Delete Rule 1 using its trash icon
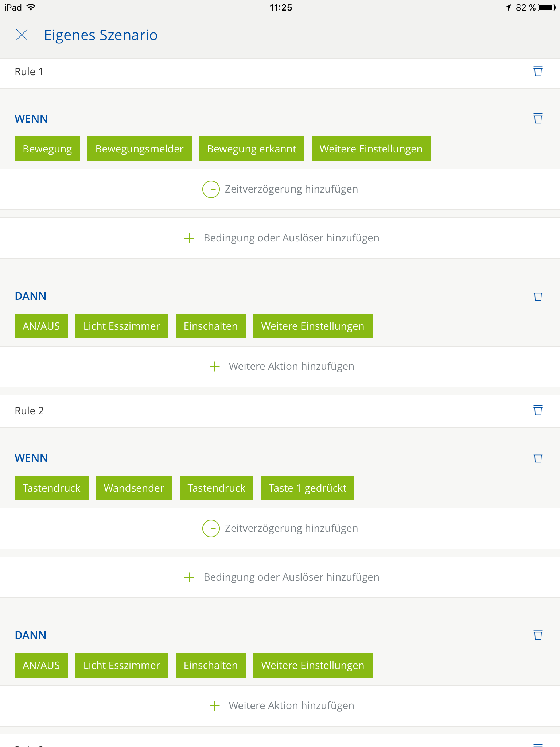Viewport: 560px width, 747px height. tap(538, 71)
